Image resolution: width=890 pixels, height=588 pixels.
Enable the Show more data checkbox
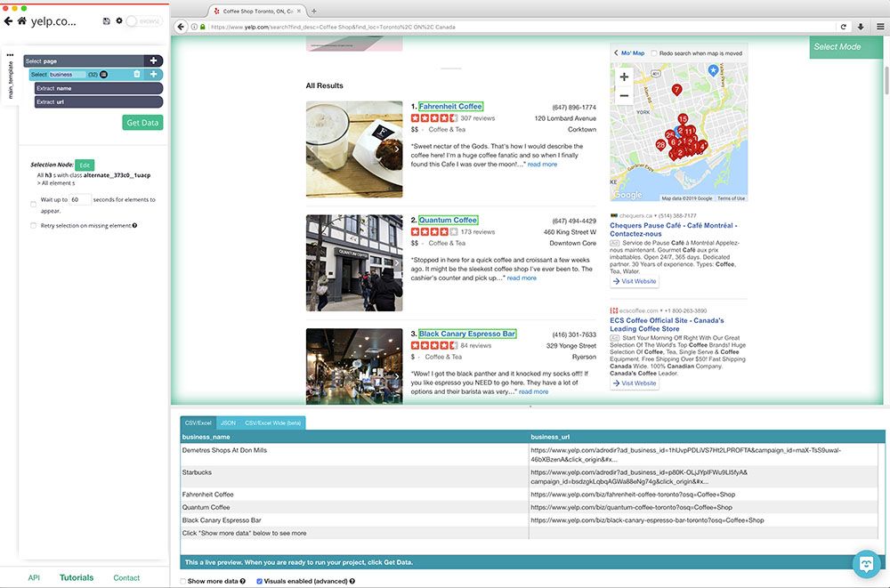coord(182,581)
